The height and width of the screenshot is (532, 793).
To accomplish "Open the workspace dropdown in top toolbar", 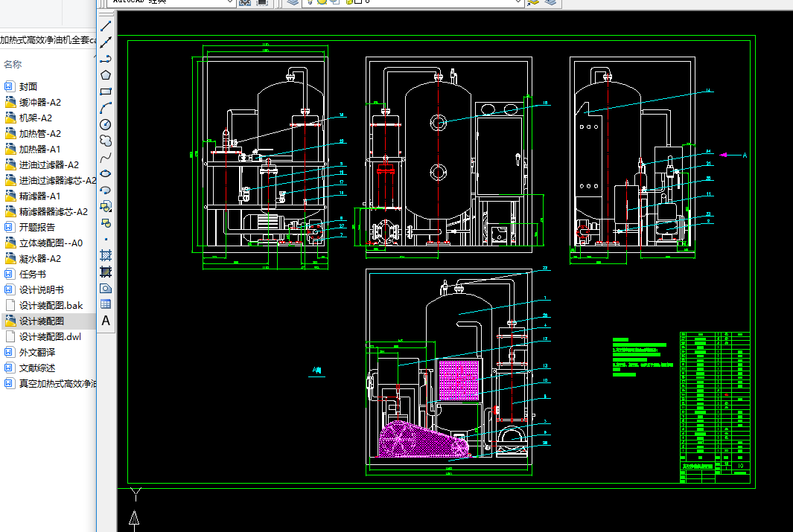I will point(229,2).
